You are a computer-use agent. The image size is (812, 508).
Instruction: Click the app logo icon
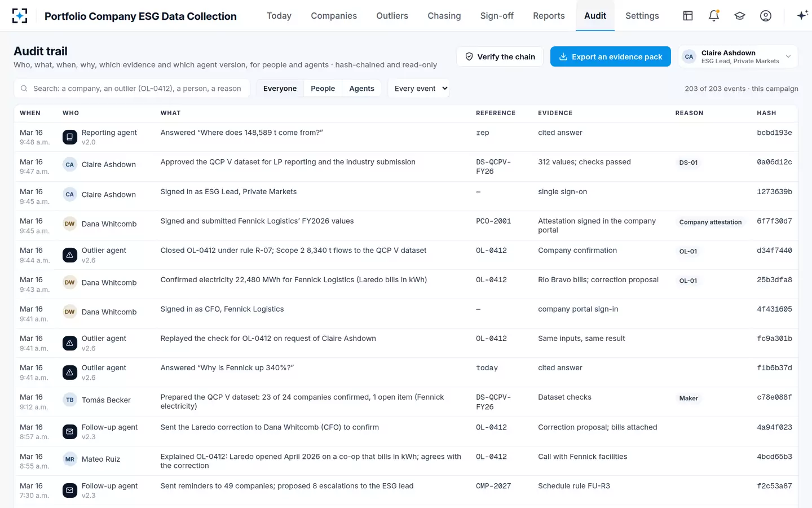click(20, 16)
